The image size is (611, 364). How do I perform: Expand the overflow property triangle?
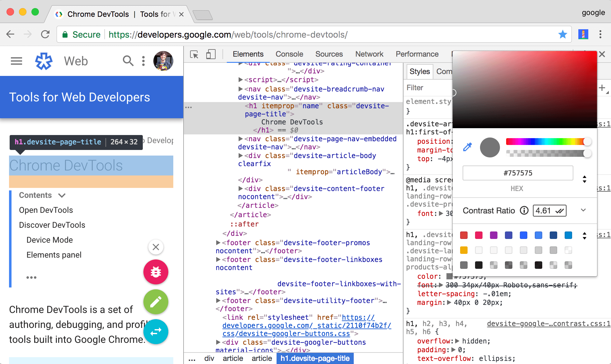(457, 341)
